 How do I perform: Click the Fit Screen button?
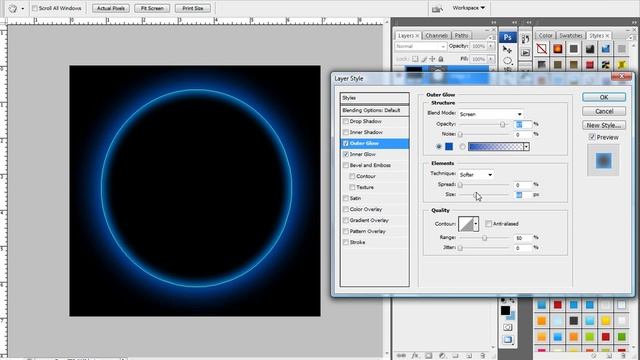coord(152,8)
